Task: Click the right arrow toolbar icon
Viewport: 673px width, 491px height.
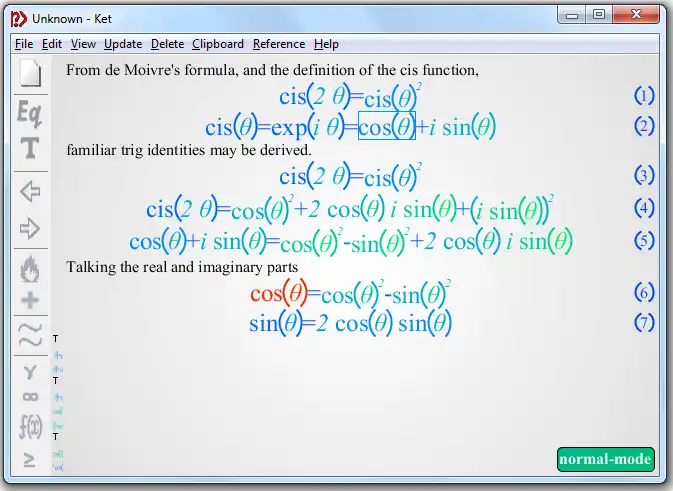Action: click(x=30, y=228)
